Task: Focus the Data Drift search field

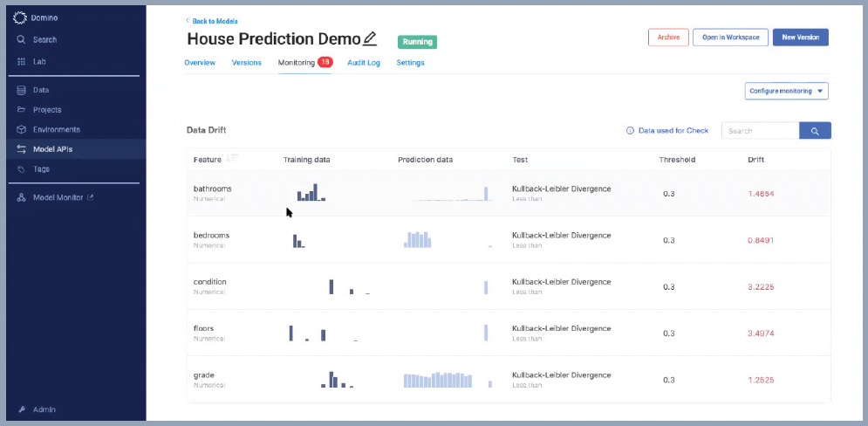Action: tap(761, 131)
